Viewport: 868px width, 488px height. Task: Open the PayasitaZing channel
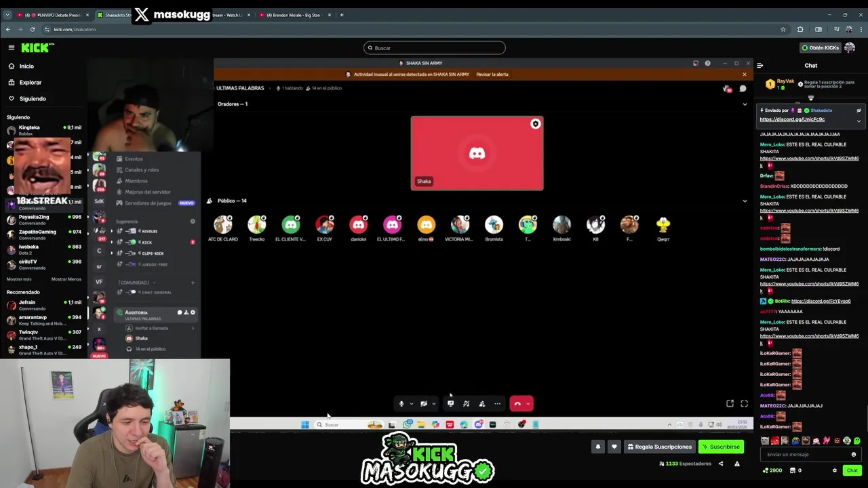coord(44,220)
